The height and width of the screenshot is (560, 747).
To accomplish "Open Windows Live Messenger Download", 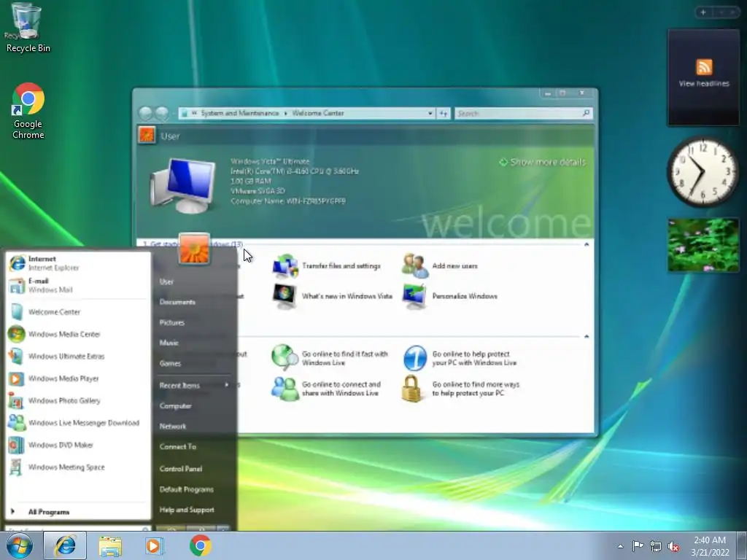I will (x=77, y=423).
